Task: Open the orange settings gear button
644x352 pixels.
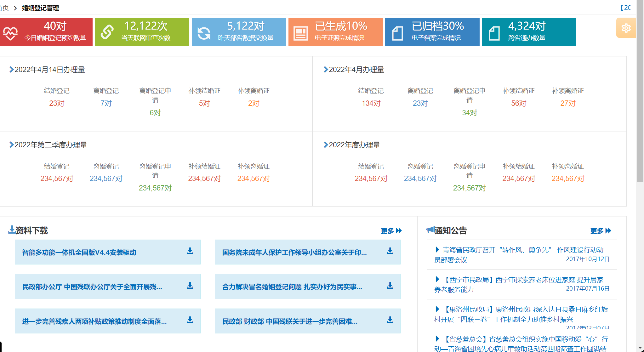Action: 626,28
